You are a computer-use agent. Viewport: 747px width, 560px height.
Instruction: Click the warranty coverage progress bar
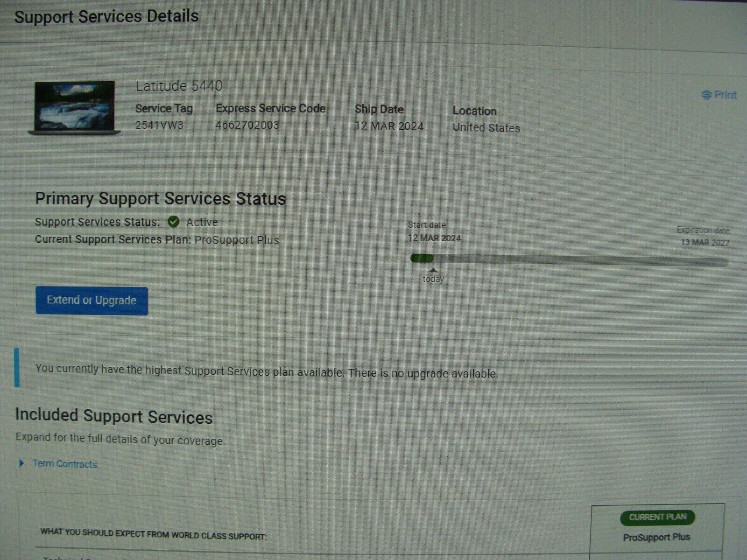[x=569, y=260]
